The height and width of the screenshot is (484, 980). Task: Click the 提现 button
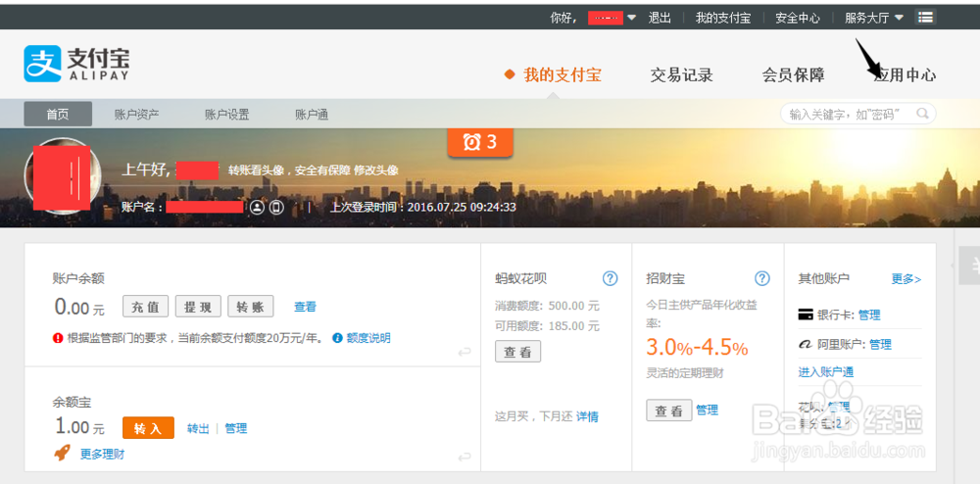pyautogui.click(x=198, y=307)
